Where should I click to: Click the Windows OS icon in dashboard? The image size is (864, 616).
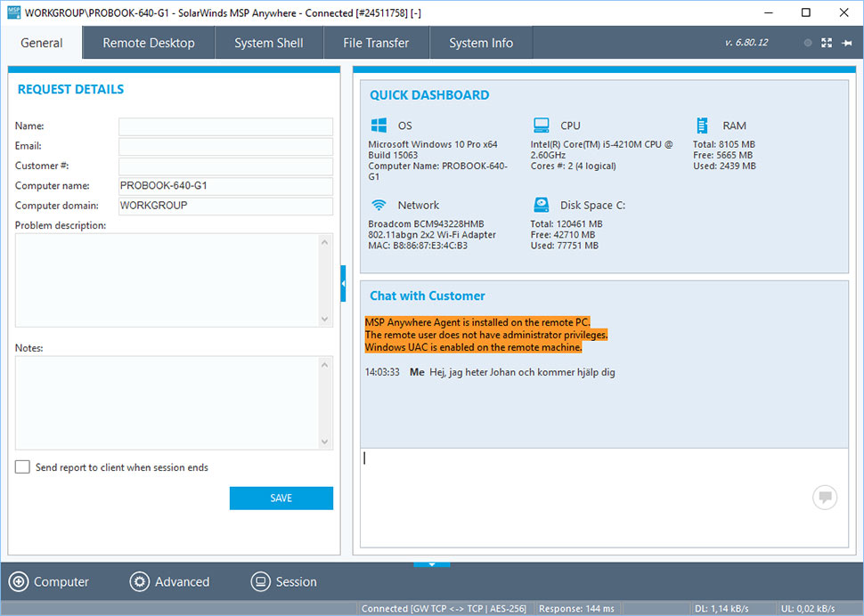pos(379,126)
